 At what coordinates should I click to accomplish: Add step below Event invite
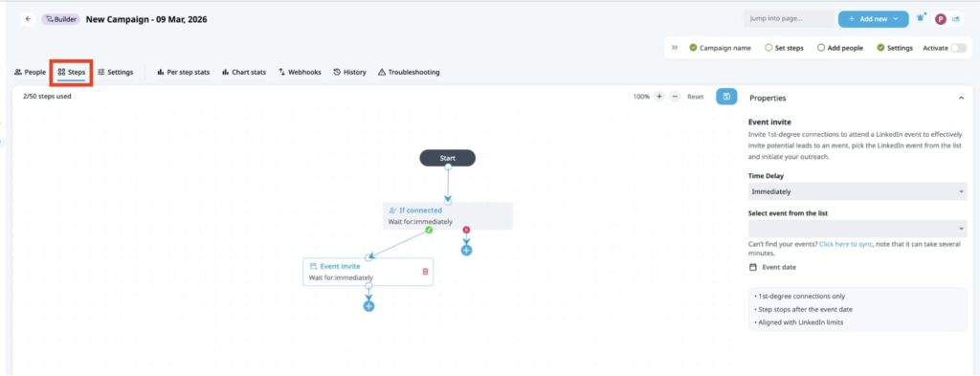(368, 306)
